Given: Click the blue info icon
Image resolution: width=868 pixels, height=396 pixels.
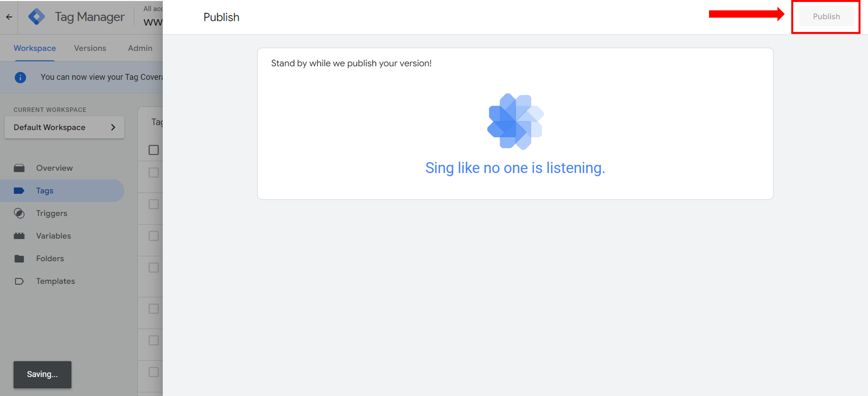Looking at the screenshot, I should [x=20, y=77].
